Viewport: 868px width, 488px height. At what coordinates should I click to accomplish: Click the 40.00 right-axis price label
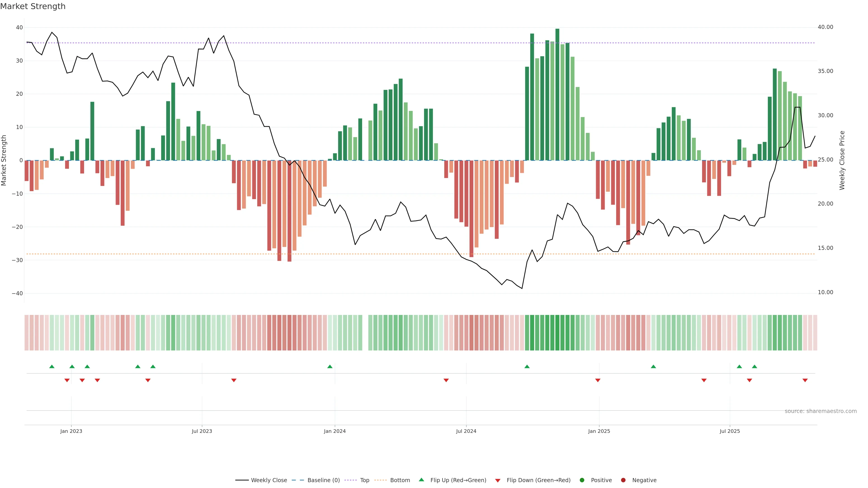tap(825, 27)
